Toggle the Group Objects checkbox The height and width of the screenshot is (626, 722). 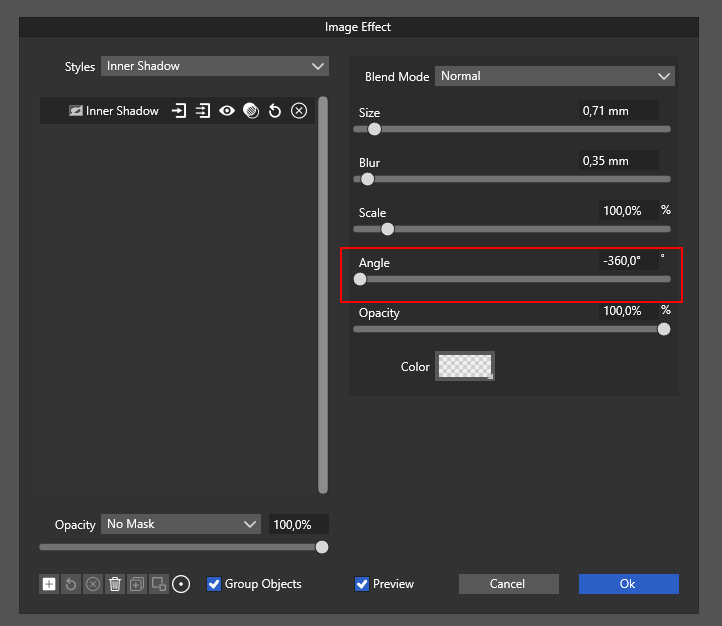click(x=214, y=584)
